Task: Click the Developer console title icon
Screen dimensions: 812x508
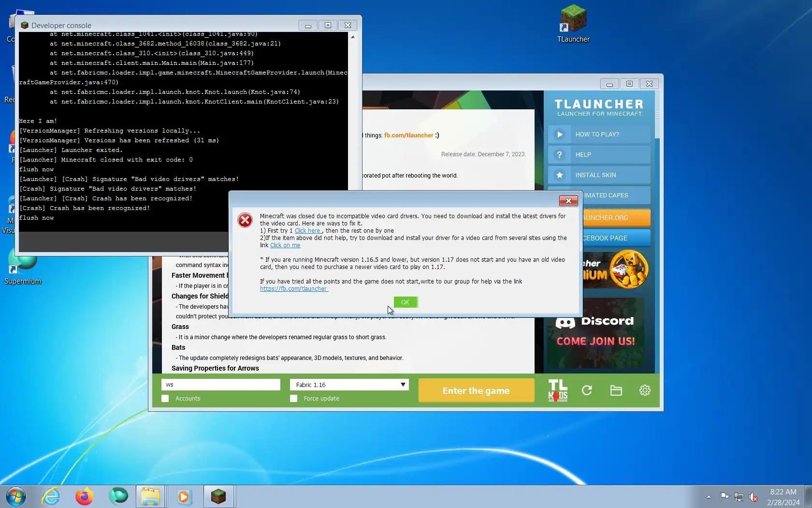Action: [x=24, y=25]
